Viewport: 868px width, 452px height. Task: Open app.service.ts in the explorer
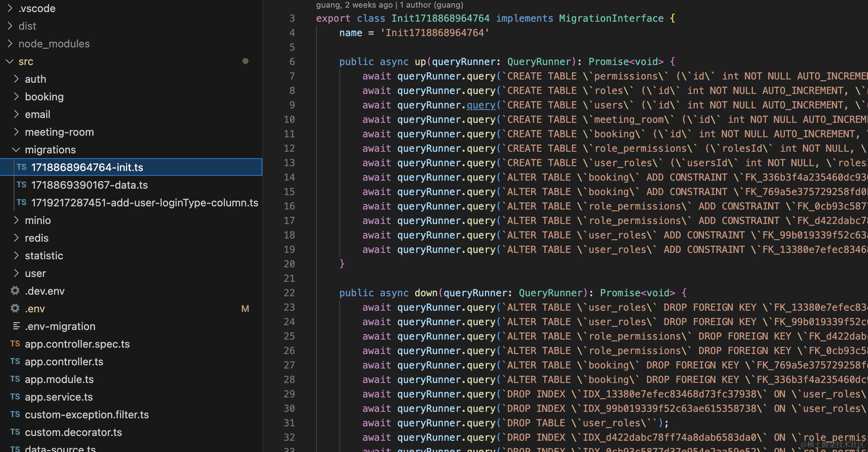59,397
